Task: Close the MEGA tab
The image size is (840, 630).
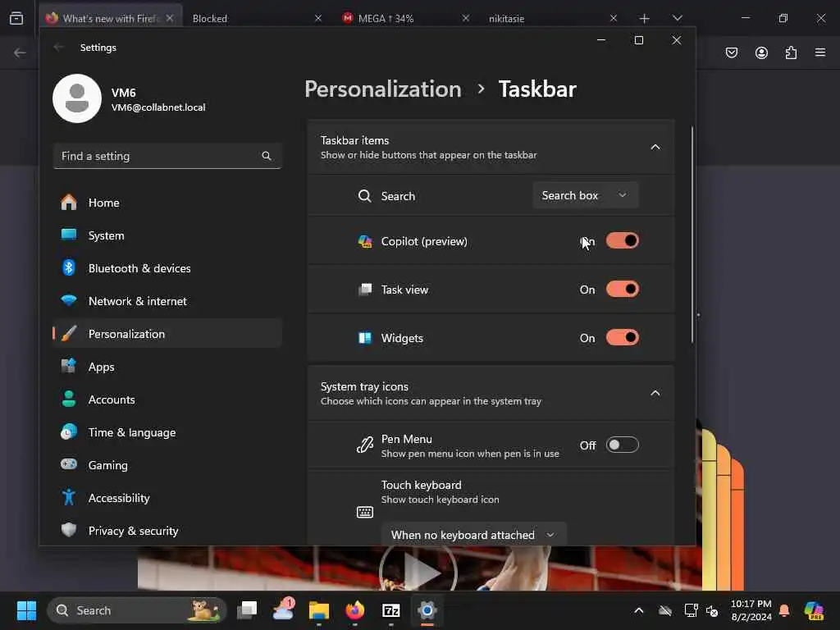Action: tap(466, 18)
